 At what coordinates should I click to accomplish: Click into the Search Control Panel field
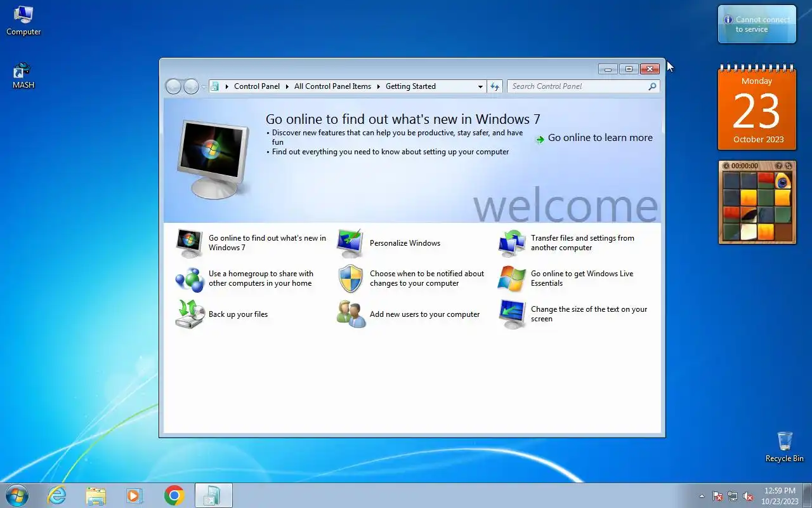click(583, 86)
